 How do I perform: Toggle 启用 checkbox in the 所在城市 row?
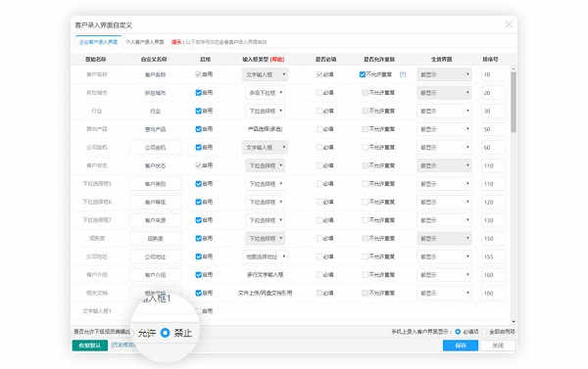point(199,93)
